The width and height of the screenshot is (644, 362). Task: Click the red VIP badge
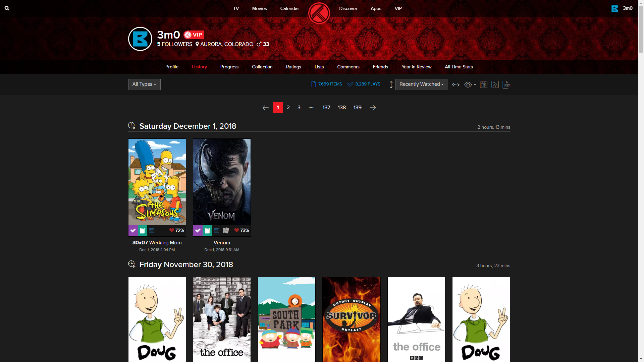click(x=194, y=35)
